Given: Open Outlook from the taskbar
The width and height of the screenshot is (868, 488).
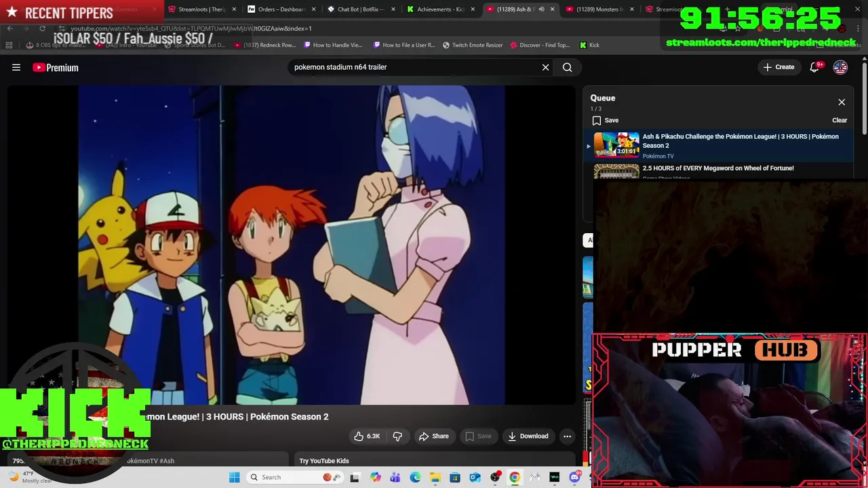Looking at the screenshot, I should click(x=475, y=477).
